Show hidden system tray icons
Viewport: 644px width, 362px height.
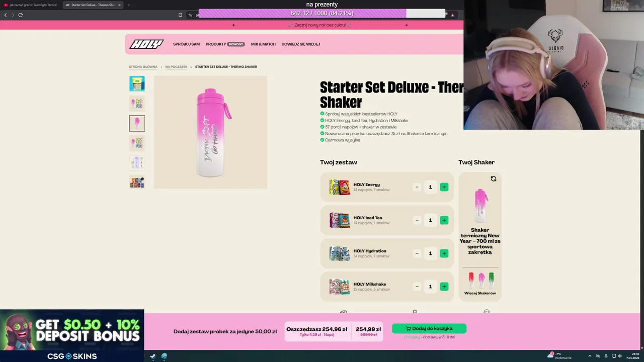pos(590,356)
